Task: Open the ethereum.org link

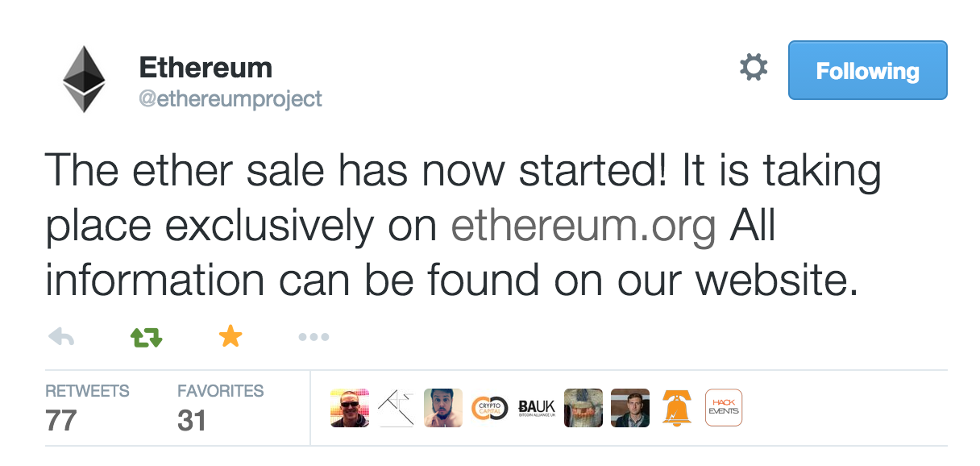Action: (x=583, y=228)
